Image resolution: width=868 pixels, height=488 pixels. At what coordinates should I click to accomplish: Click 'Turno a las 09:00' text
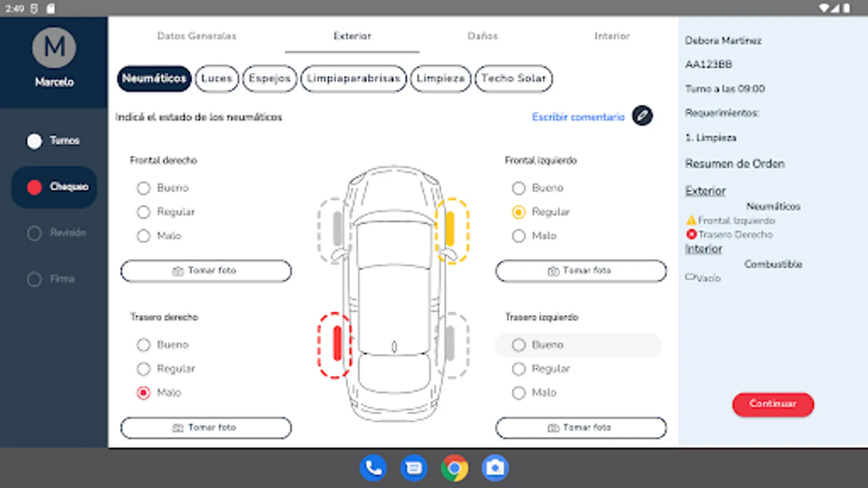(725, 88)
